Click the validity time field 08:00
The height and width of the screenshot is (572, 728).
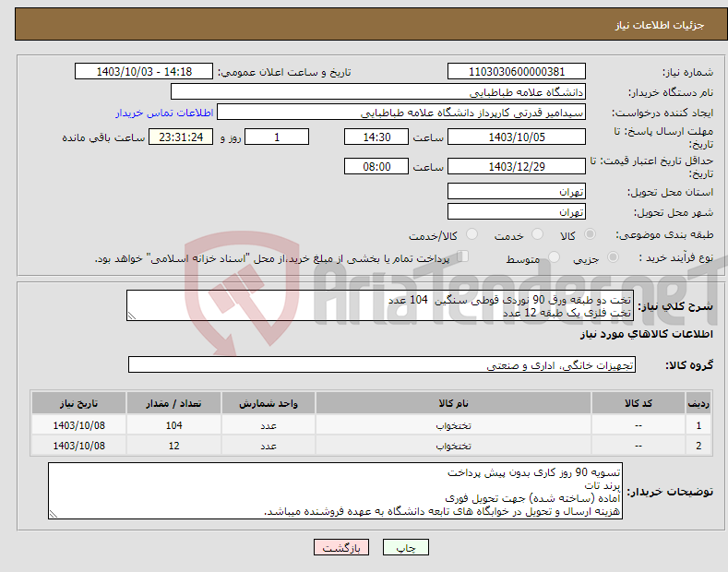pos(376,166)
